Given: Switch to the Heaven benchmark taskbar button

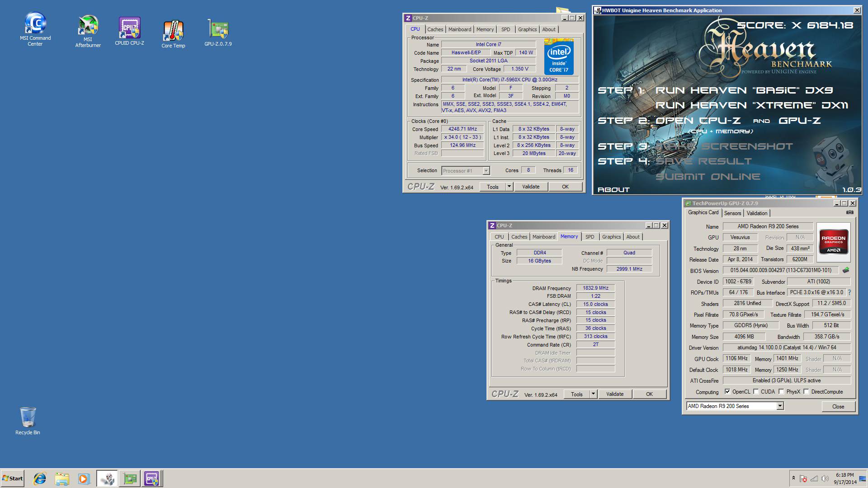Looking at the screenshot, I should click(x=107, y=479).
